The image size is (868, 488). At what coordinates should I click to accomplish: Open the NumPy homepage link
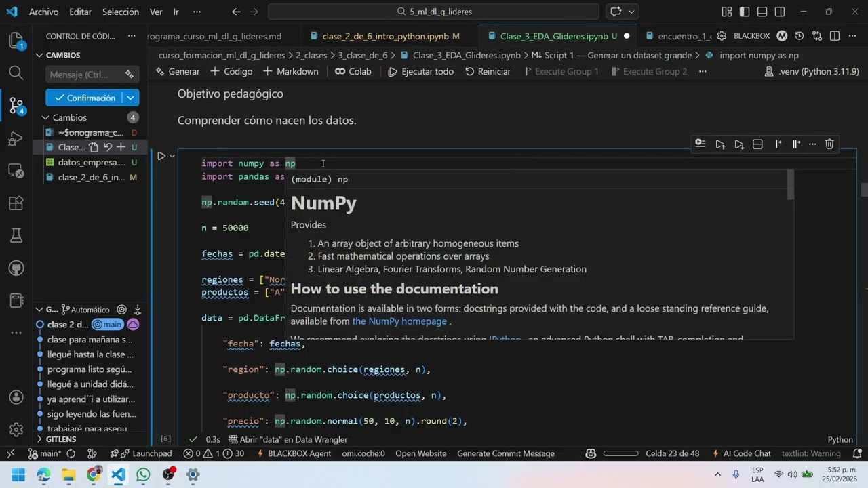399,321
